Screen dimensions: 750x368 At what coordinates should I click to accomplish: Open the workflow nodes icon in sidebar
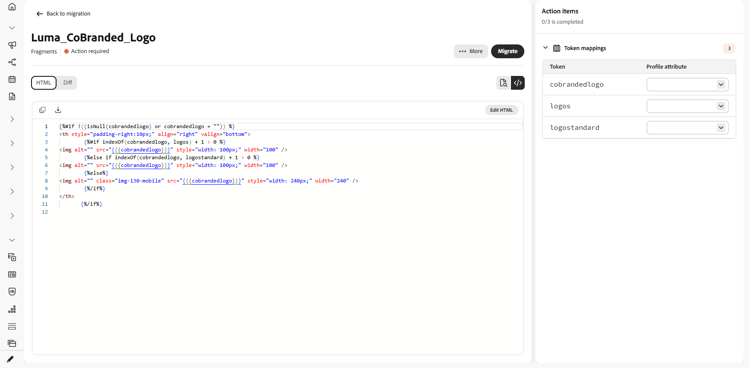12,62
